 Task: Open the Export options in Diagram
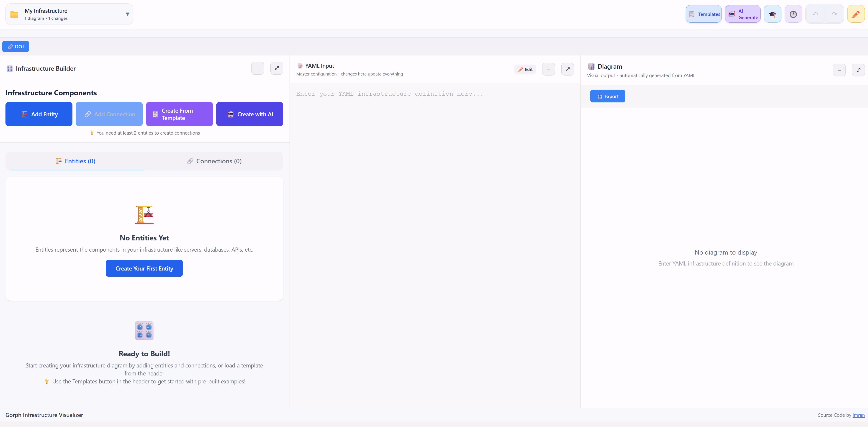coord(607,96)
